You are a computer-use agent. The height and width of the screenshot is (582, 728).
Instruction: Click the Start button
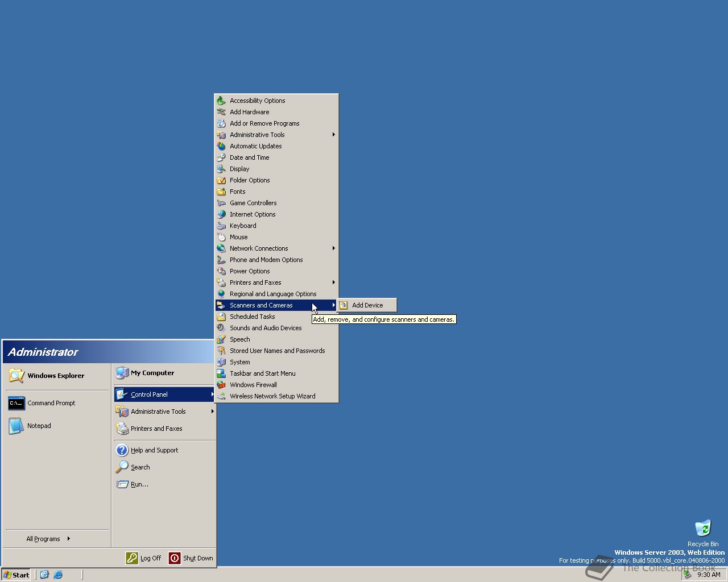[16, 575]
